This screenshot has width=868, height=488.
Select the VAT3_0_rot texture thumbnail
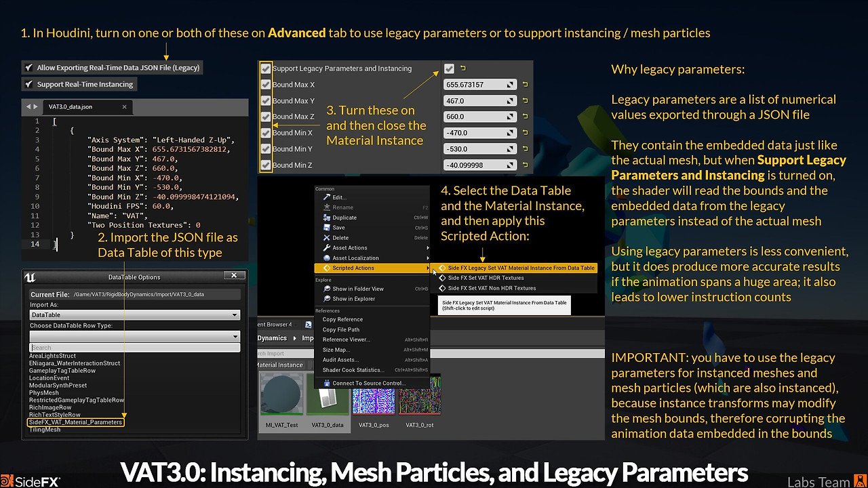click(x=420, y=401)
